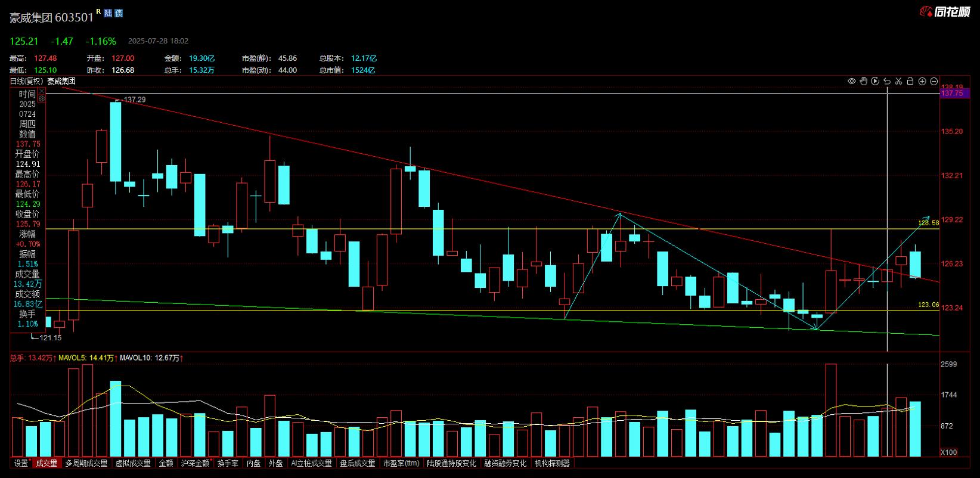Click the 128.58 yellow line price label
This screenshot has width=980, height=478.
pos(928,222)
